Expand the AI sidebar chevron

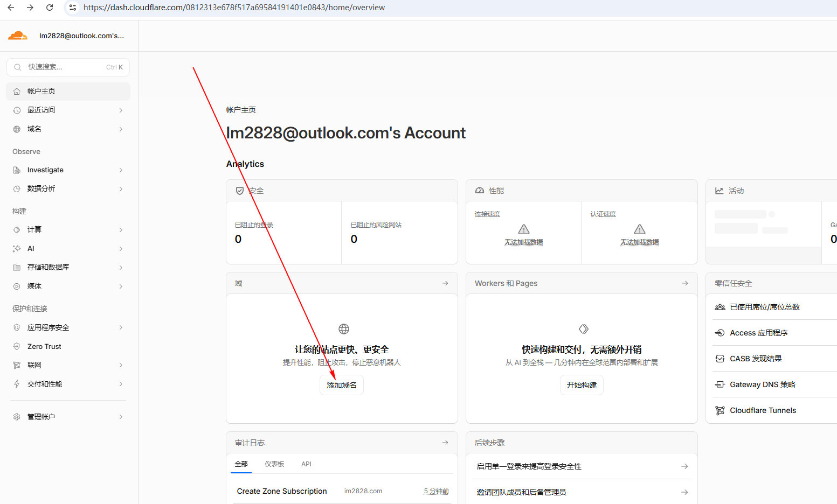(x=121, y=249)
